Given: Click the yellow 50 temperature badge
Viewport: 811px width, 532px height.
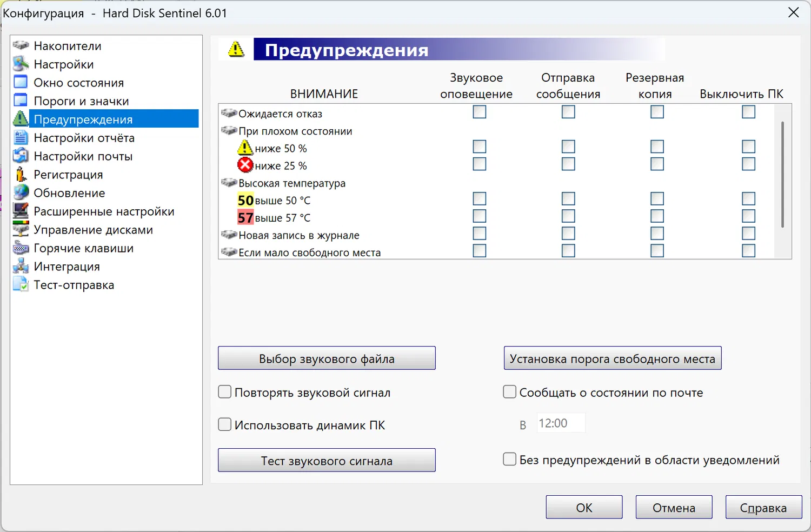Looking at the screenshot, I should [245, 200].
